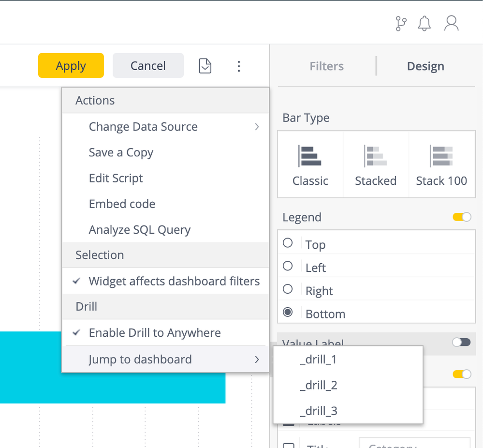Select the Classic bar type
The height and width of the screenshot is (448, 483).
310,164
